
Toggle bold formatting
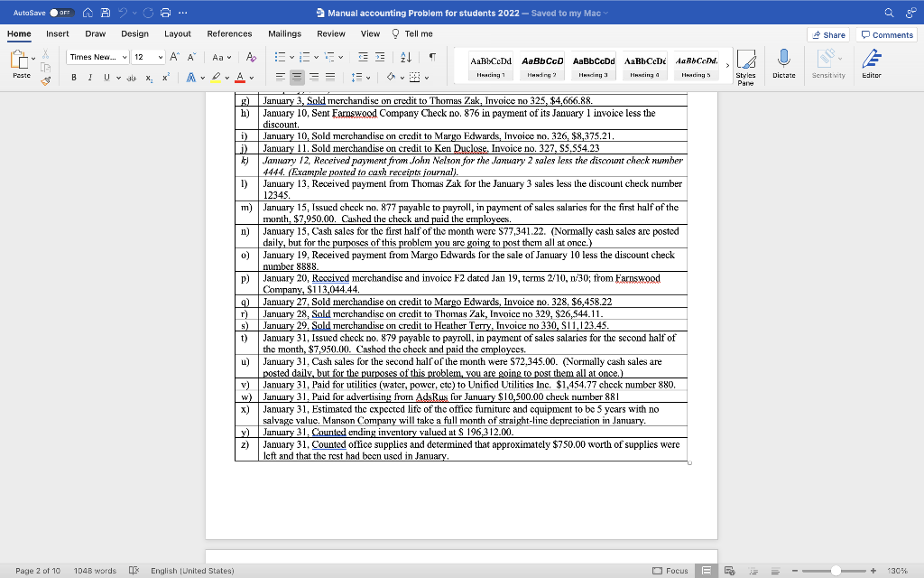click(74, 78)
